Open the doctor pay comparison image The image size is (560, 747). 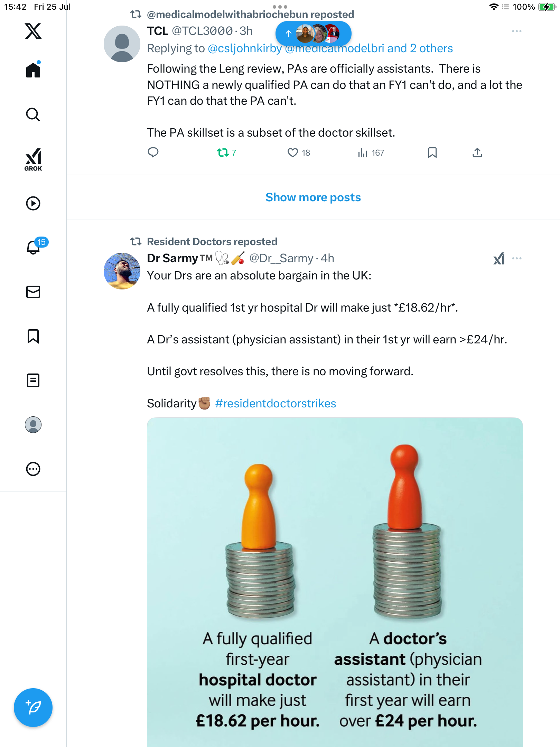click(335, 582)
